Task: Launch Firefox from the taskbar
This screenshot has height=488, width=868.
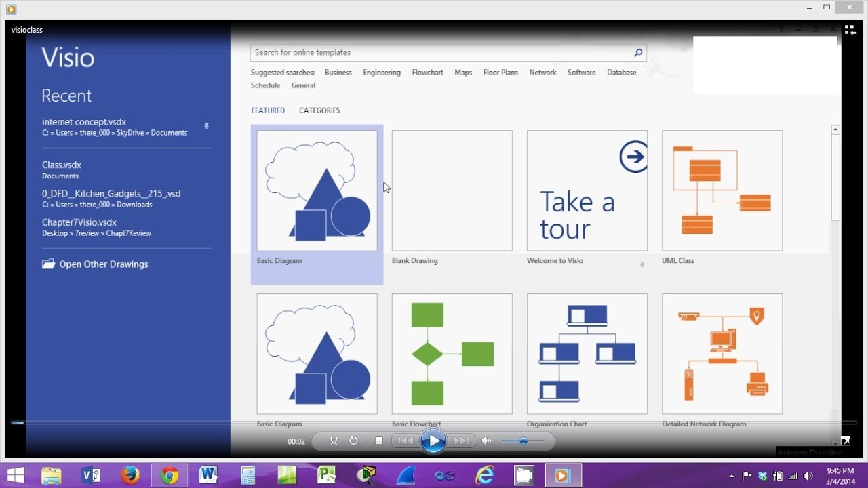Action: point(130,475)
